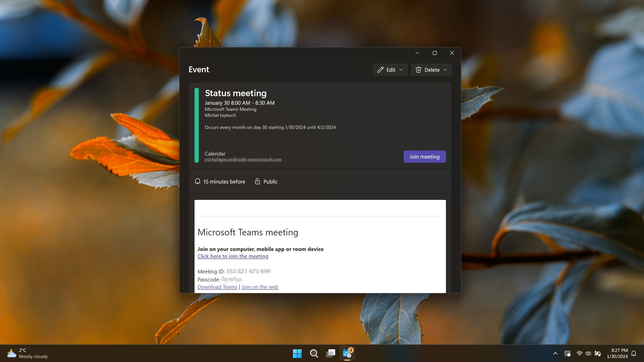Image resolution: width=644 pixels, height=362 pixels.
Task: Open the 'Download Teams' link
Action: point(217,287)
